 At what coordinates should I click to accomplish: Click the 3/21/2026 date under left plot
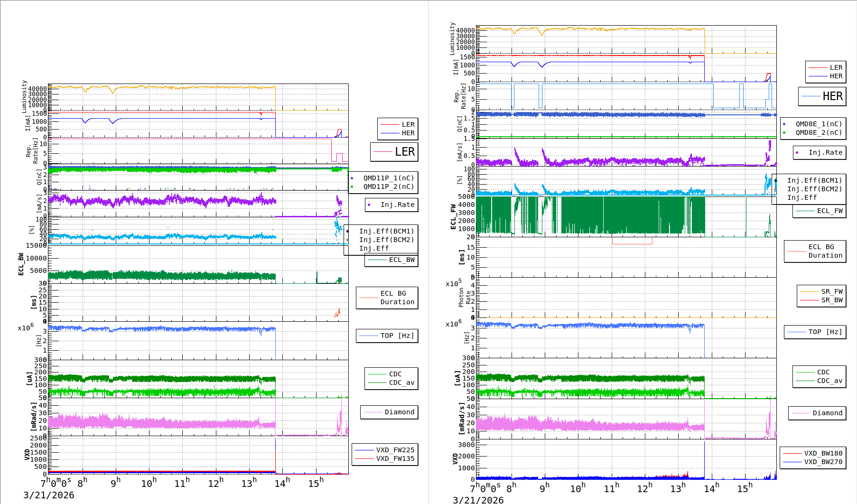(49, 495)
